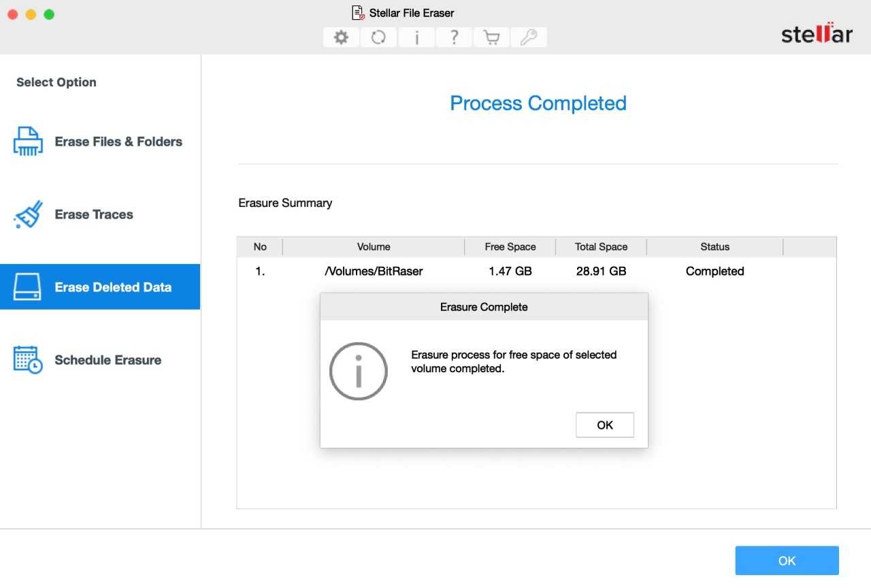
Task: Click the key activation icon
Action: (529, 37)
